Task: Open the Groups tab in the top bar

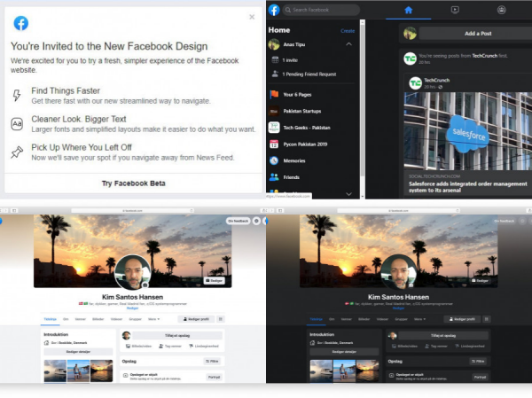Action: pos(502,10)
